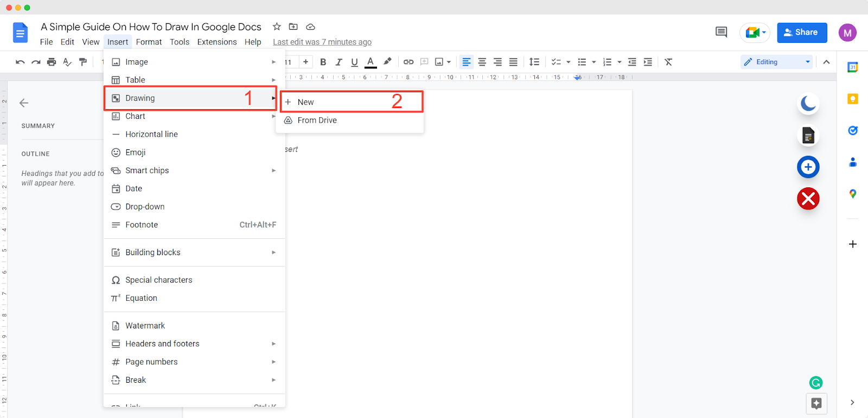Apply highlight color with the marker icon
Screen dimensions: 868x418
(387, 62)
